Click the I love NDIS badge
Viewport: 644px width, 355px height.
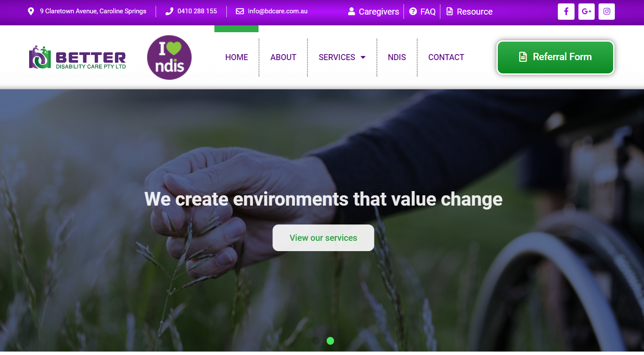click(x=169, y=58)
